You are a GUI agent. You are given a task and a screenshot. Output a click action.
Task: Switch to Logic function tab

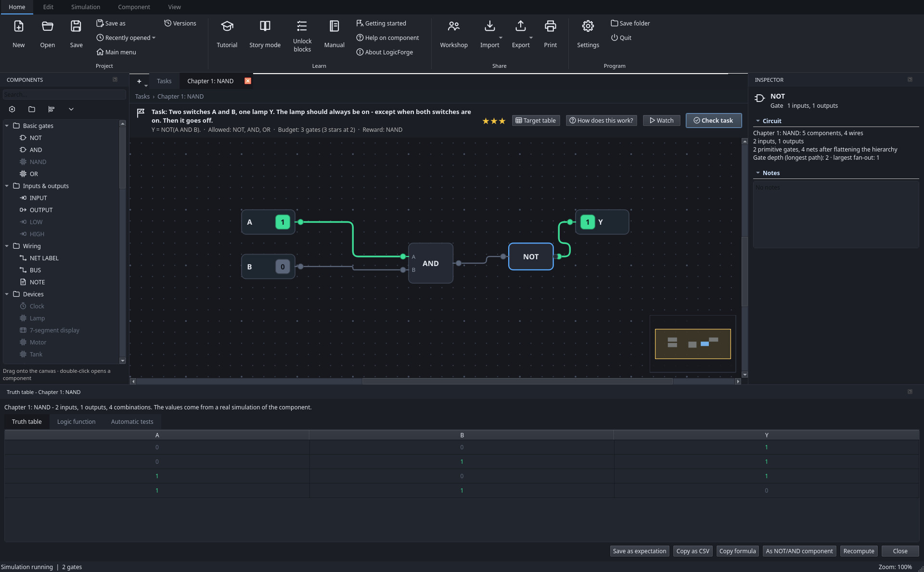(x=76, y=421)
